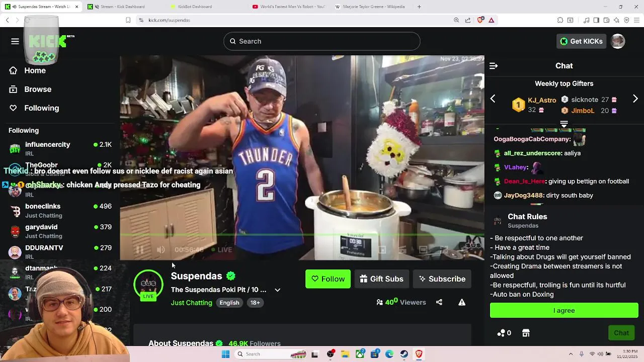Image resolution: width=644 pixels, height=362 pixels.
Task: Open the Gift Subs button
Action: pos(382,279)
